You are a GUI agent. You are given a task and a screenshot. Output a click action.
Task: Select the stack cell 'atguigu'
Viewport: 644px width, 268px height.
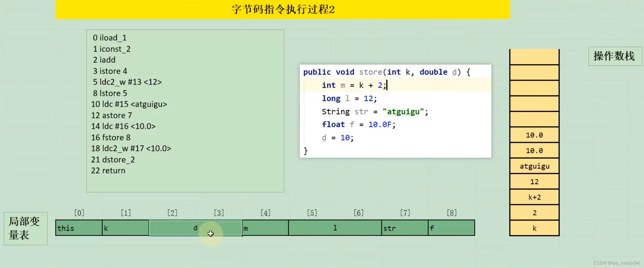[534, 166]
